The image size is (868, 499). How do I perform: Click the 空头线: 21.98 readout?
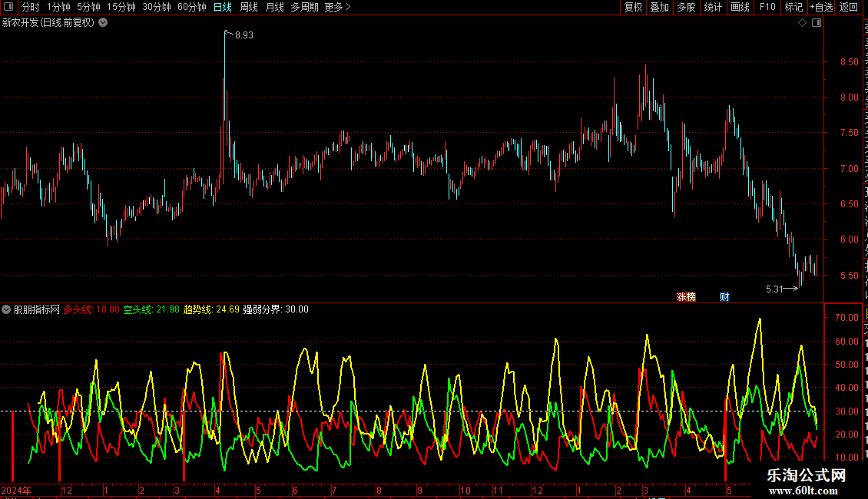(151, 310)
